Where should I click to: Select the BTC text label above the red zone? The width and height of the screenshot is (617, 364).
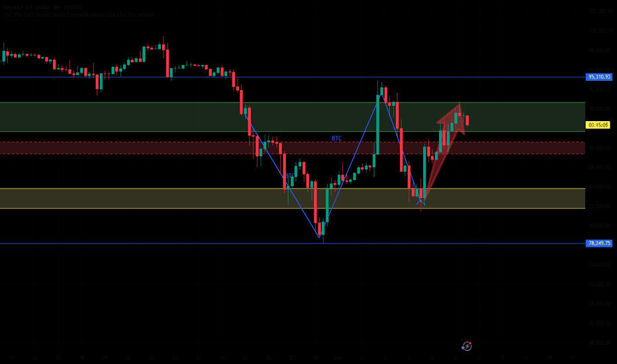[x=336, y=138]
